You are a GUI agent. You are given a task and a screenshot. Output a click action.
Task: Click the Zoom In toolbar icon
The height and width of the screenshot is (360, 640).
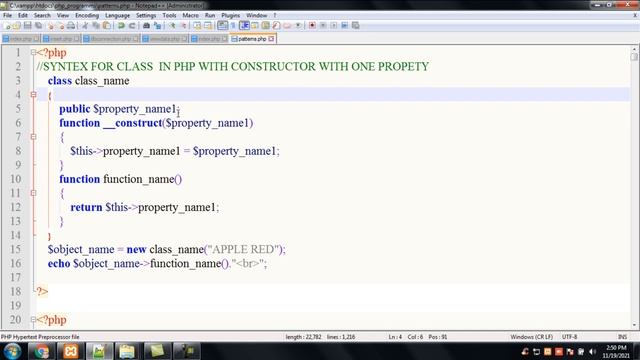pyautogui.click(x=172, y=26)
